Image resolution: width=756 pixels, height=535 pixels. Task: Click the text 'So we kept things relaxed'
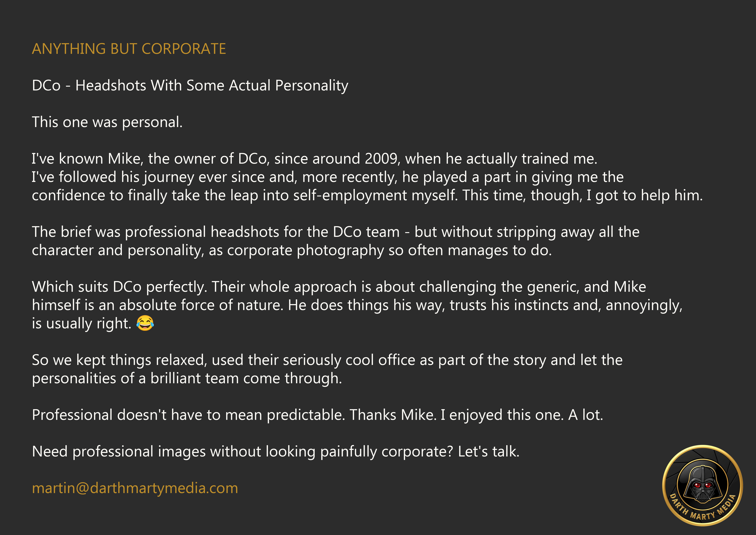(119, 360)
